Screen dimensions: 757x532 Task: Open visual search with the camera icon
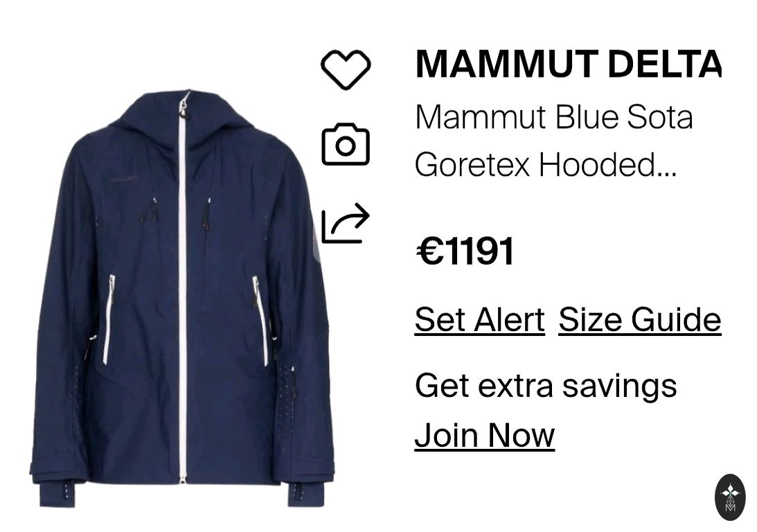(x=346, y=144)
